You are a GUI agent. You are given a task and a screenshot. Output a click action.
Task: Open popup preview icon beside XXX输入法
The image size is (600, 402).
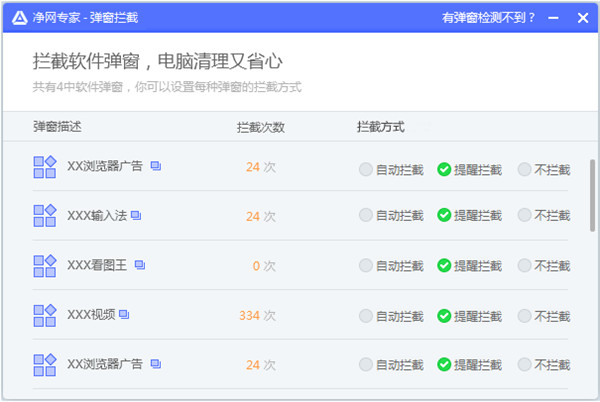[x=136, y=216]
